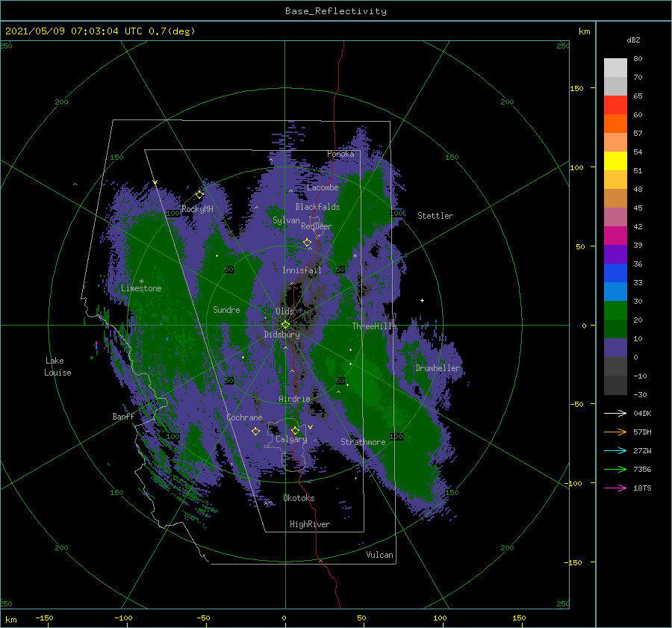Click the Vulcan city label
Viewport: 672px width, 628px height.
(380, 555)
